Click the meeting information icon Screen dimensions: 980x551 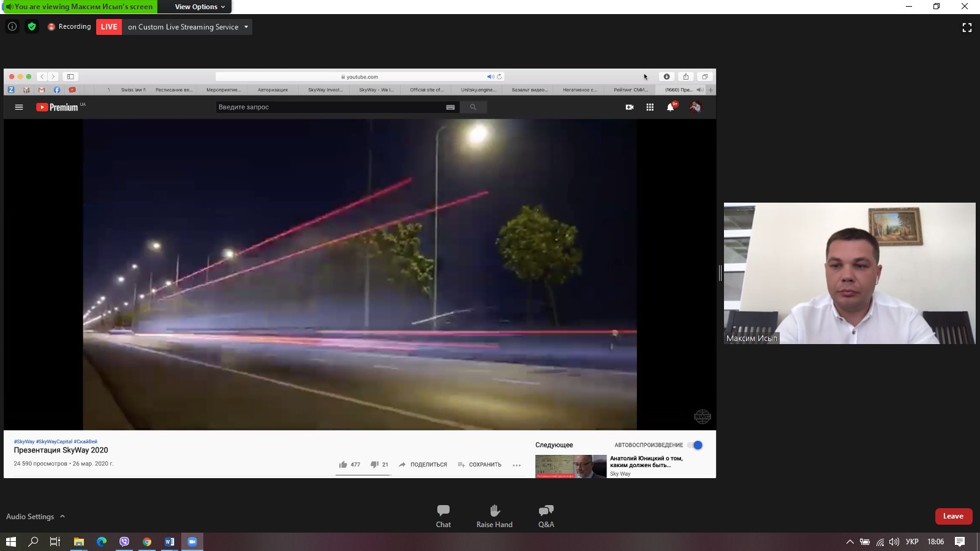tap(12, 26)
